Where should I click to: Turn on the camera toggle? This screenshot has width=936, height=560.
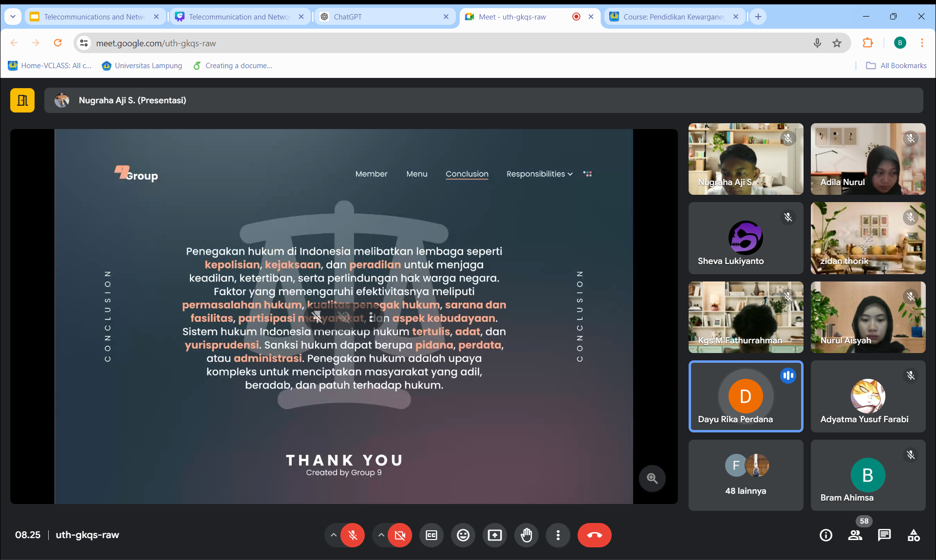tap(400, 535)
